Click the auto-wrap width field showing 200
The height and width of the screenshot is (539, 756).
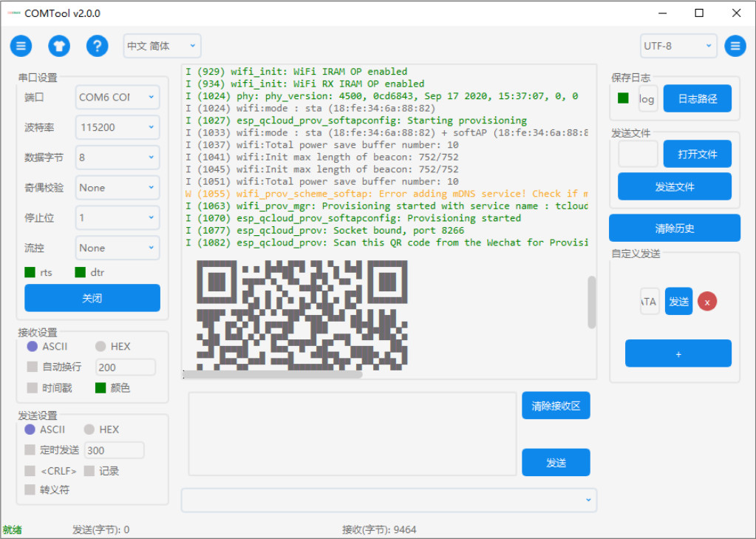(x=126, y=367)
